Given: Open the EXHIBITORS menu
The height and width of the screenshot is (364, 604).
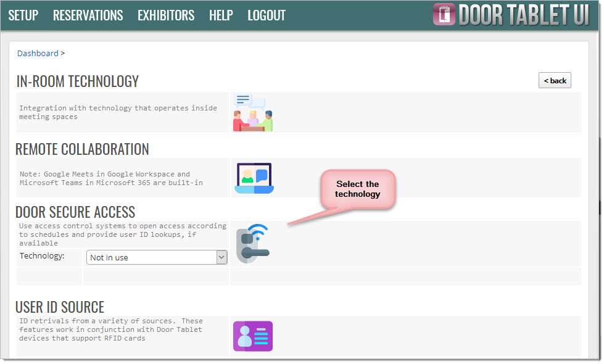Looking at the screenshot, I should click(166, 15).
